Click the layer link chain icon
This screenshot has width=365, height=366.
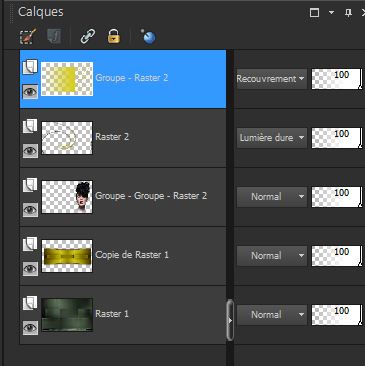tap(88, 36)
